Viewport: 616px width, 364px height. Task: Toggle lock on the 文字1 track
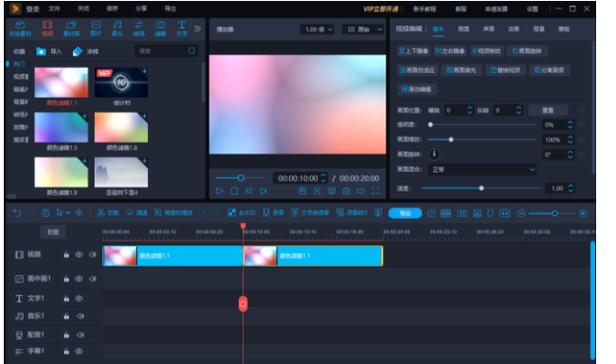(x=66, y=299)
